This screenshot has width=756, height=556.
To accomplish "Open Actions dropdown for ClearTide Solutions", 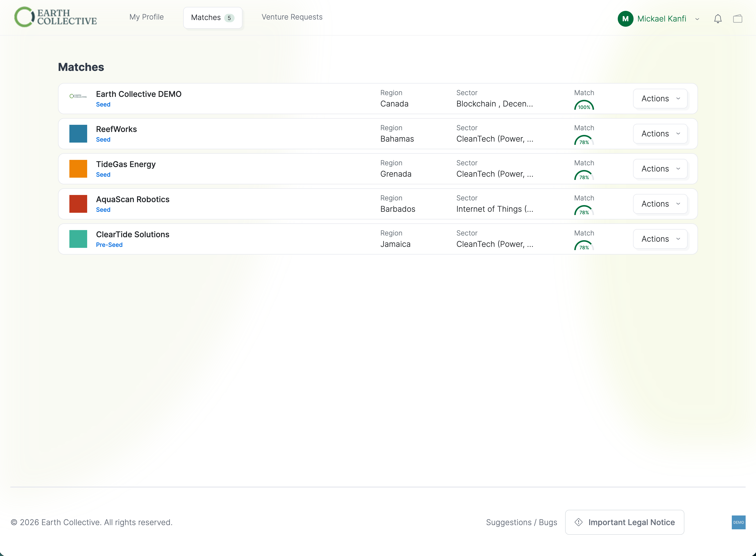I will [660, 239].
